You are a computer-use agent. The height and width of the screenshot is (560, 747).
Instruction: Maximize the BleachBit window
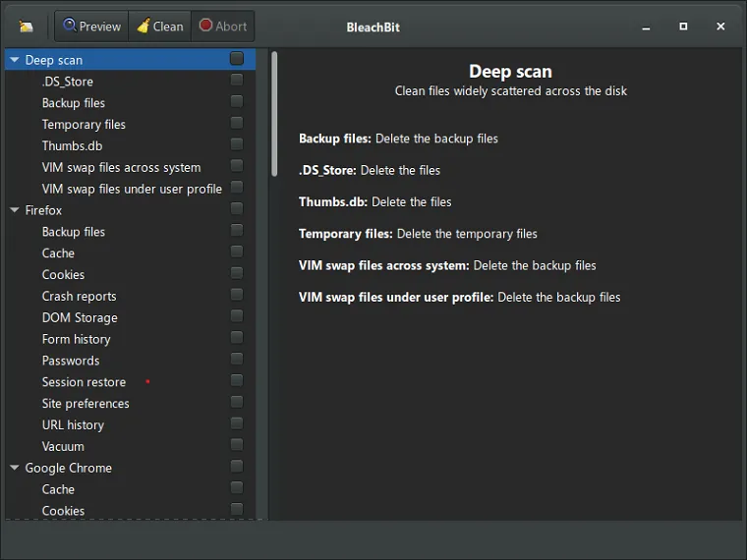pyautogui.click(x=683, y=27)
